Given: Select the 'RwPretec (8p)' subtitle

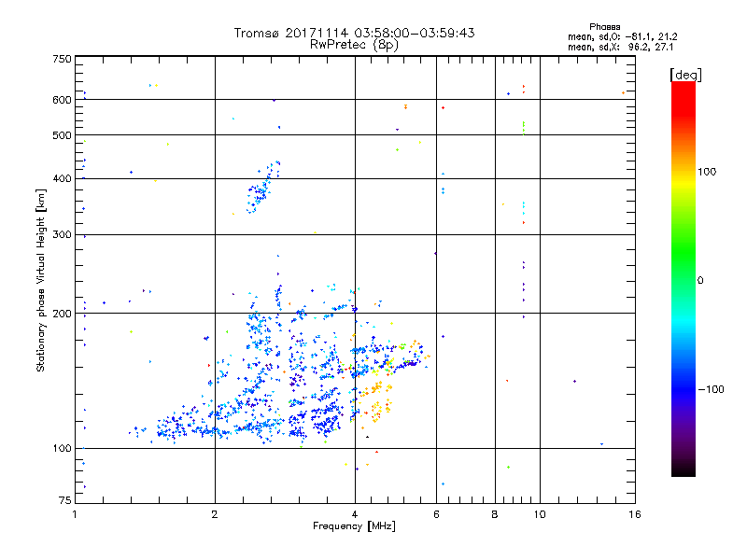Looking at the screenshot, I should click(x=354, y=45).
